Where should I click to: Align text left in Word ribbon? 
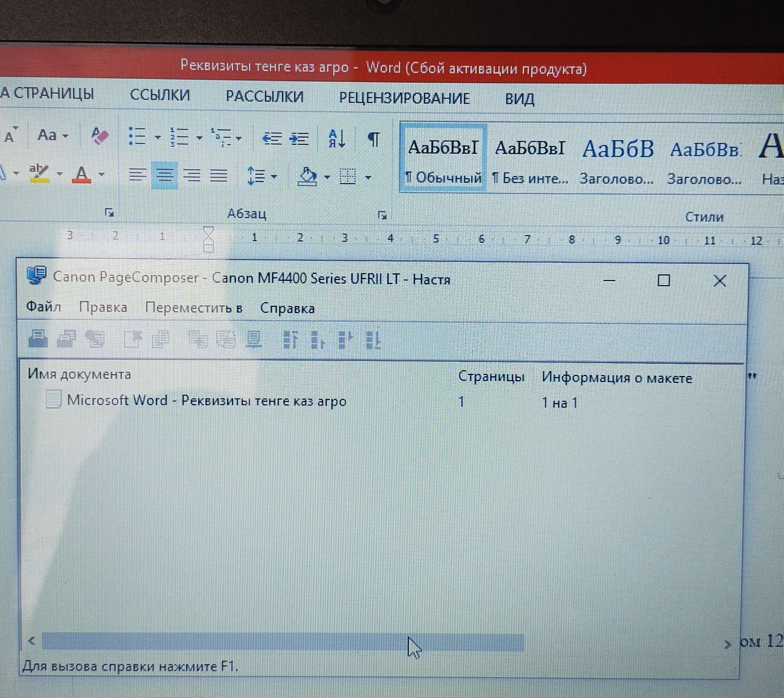click(x=137, y=175)
